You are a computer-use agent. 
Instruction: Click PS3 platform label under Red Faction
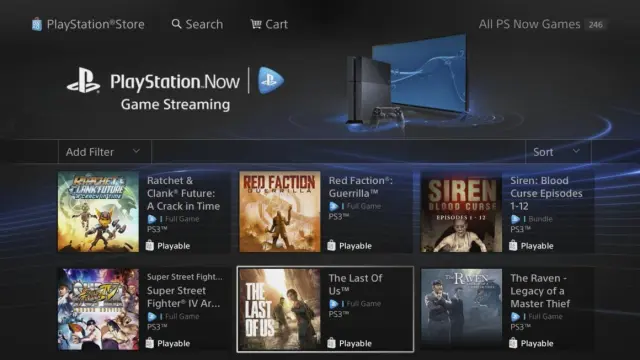[x=339, y=217]
